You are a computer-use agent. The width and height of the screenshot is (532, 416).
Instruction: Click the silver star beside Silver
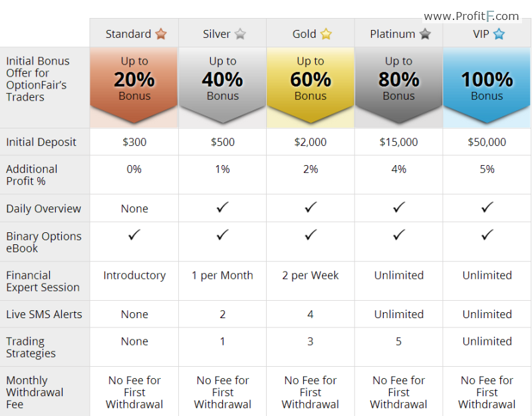(240, 34)
